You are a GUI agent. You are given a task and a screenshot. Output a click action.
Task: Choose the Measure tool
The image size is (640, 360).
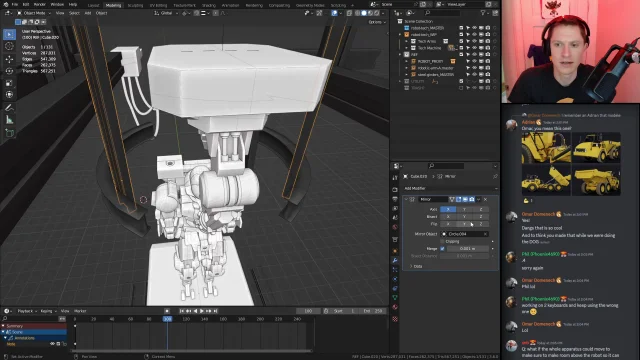9,120
